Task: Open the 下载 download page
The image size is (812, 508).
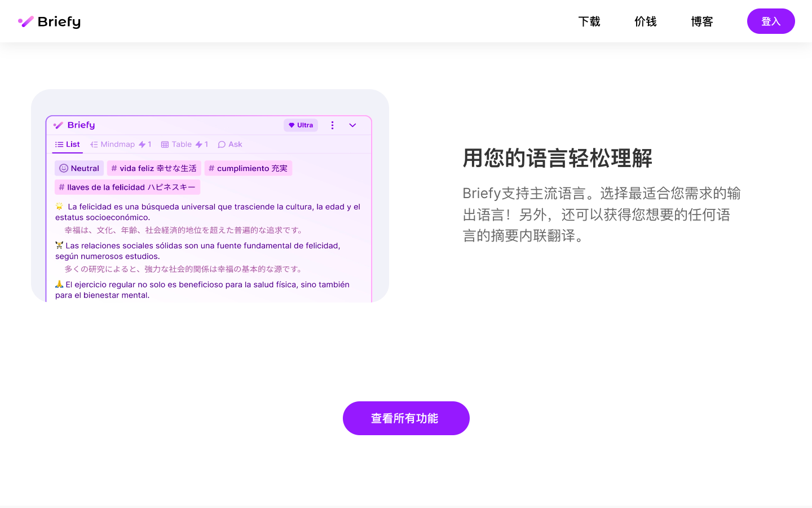Action: (589, 21)
